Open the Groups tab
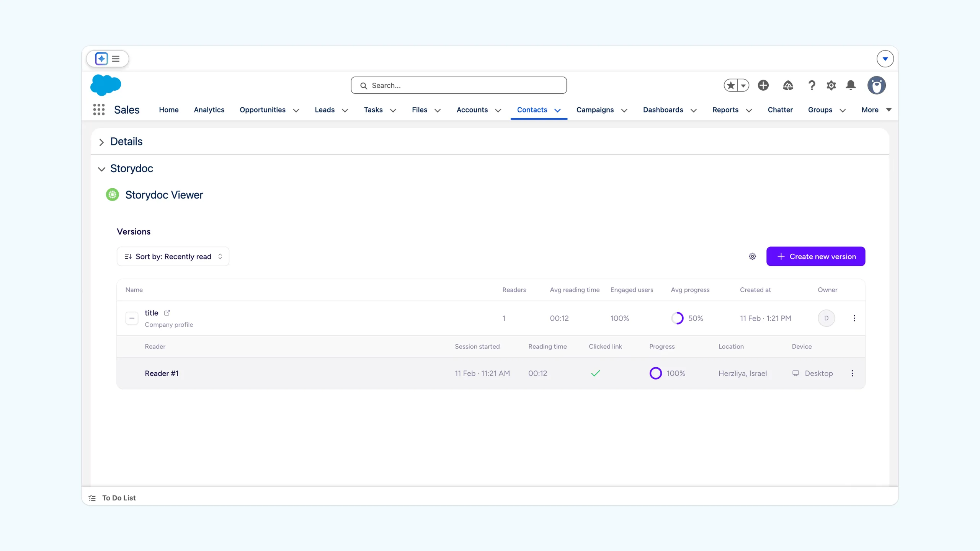This screenshot has height=551, width=980. coord(820,110)
